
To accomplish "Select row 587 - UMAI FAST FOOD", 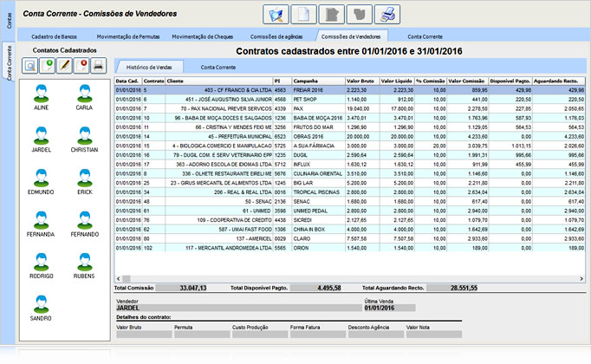I will (x=350, y=230).
